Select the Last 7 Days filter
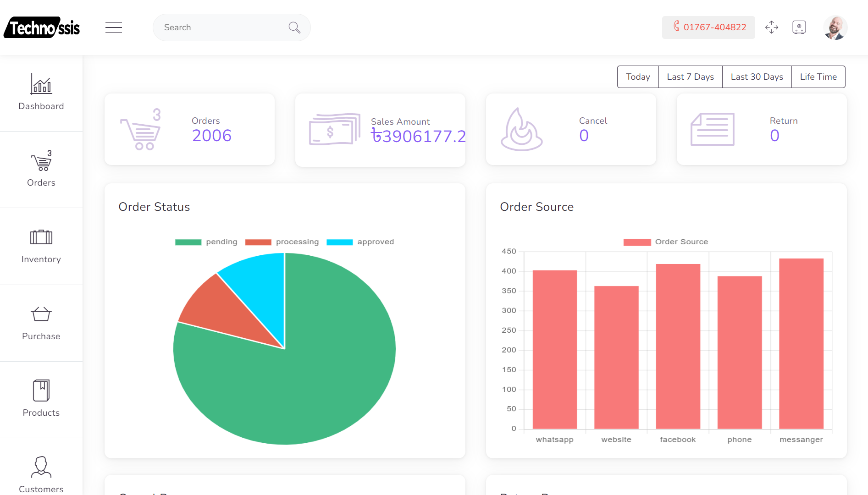 click(691, 77)
